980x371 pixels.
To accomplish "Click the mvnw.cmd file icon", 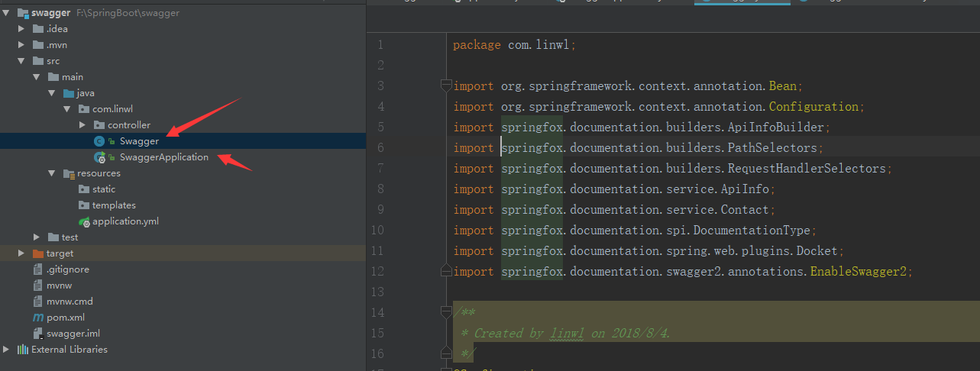I will pyautogui.click(x=38, y=302).
